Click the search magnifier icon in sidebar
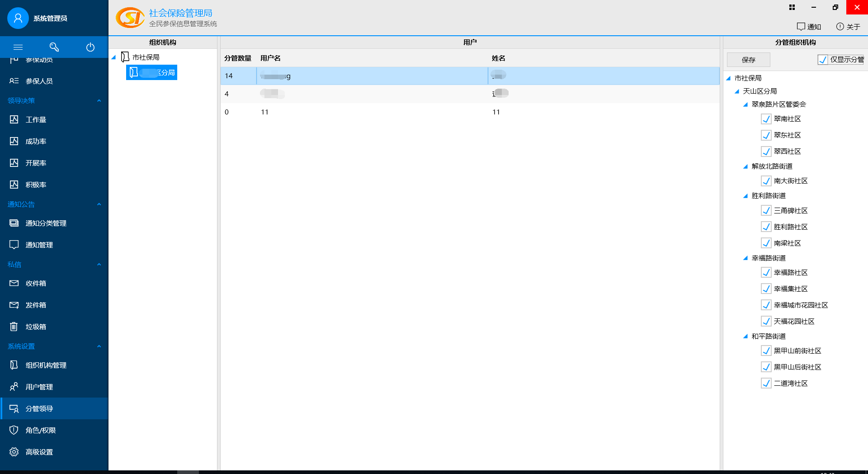This screenshot has height=474, width=868. pyautogui.click(x=54, y=47)
